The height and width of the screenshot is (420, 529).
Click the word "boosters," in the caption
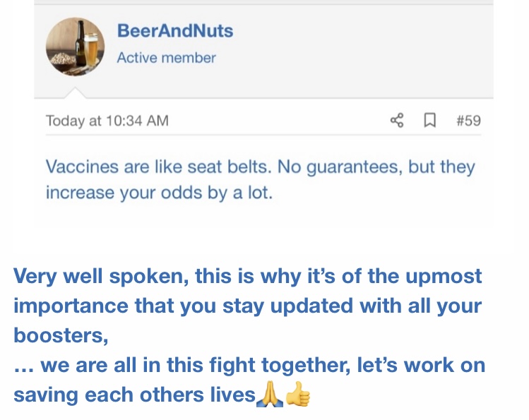click(x=61, y=335)
